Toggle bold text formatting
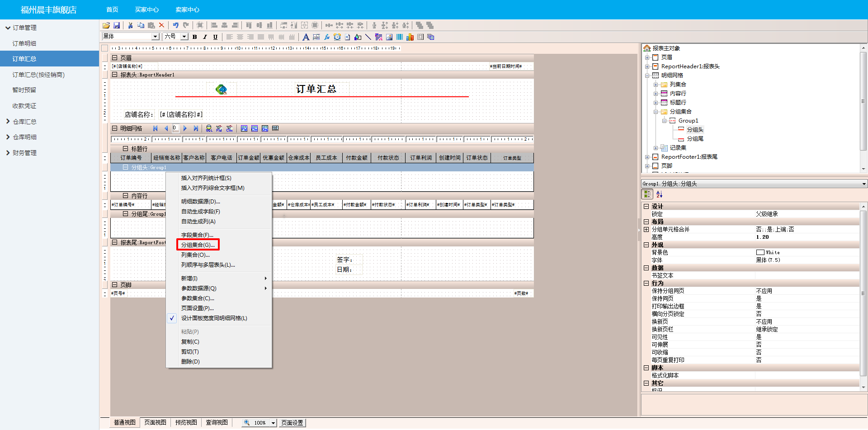Viewport: 868px width, 430px height. tap(195, 37)
